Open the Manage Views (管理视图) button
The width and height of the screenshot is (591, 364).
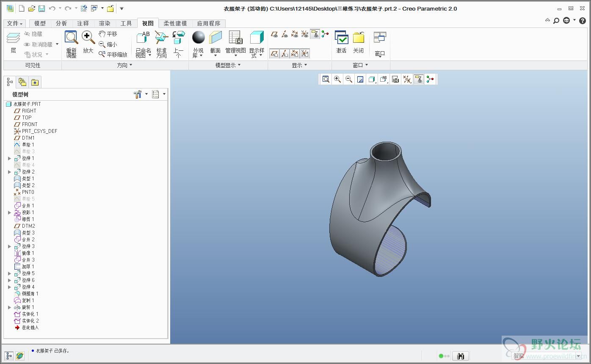(x=235, y=44)
